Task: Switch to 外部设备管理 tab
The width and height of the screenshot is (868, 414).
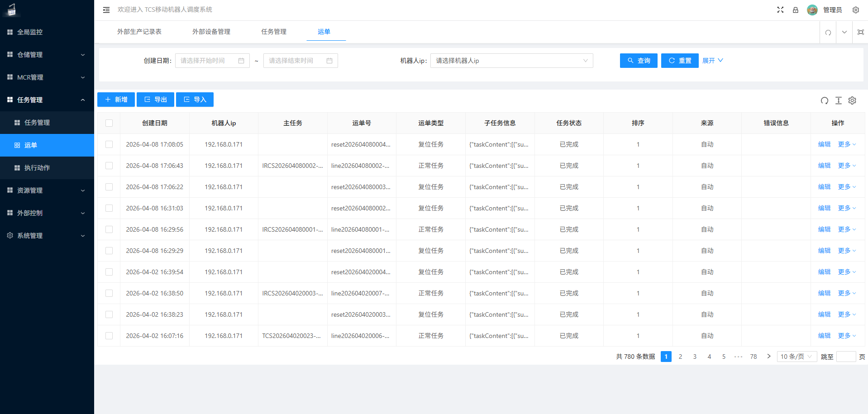Action: [x=211, y=32]
